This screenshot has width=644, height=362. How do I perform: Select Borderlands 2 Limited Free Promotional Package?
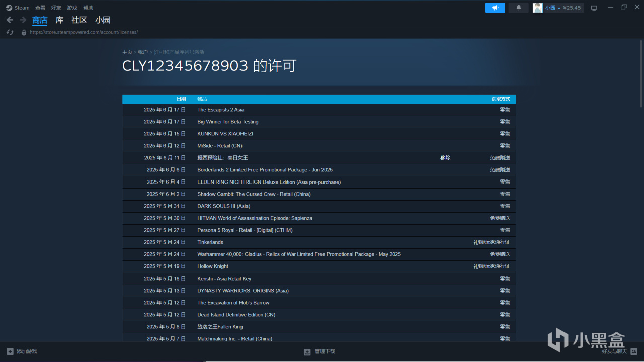pyautogui.click(x=265, y=170)
